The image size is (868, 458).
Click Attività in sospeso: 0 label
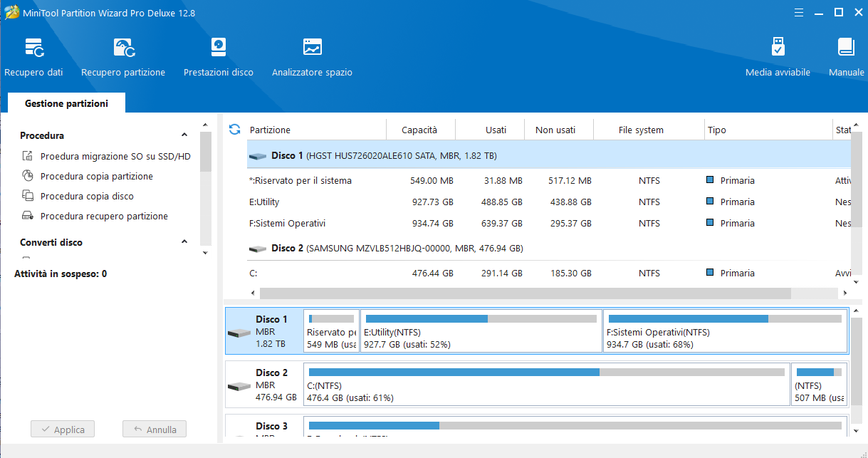(61, 274)
